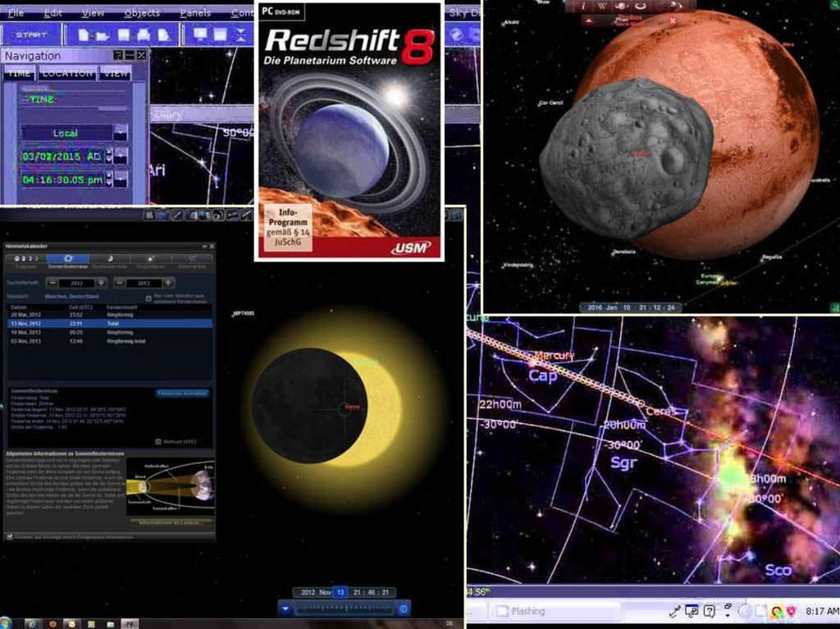Select the meteor shower tab icon in Himmelskalender

[x=192, y=261]
